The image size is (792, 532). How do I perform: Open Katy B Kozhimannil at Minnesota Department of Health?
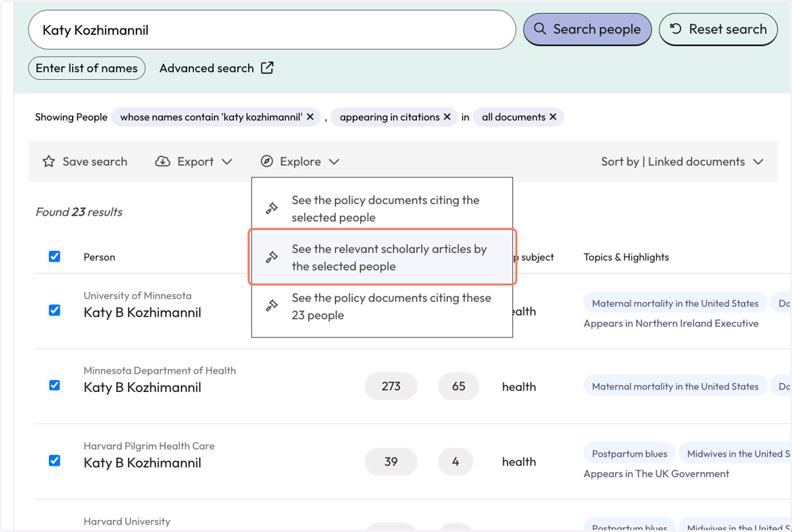[x=143, y=387]
